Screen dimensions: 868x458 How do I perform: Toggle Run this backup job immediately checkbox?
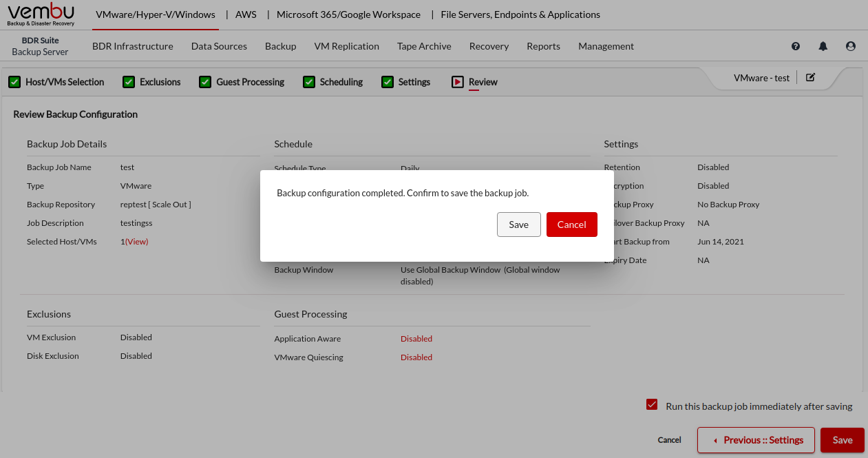pyautogui.click(x=652, y=405)
